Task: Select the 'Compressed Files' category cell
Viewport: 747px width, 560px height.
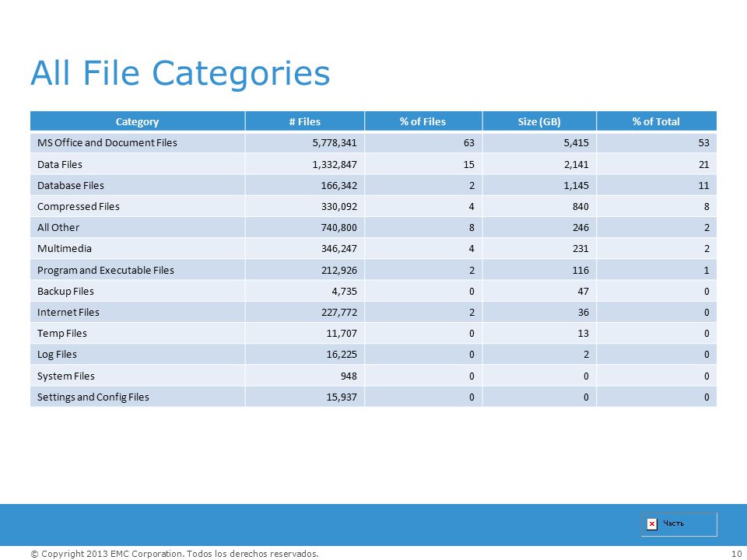Action: pyautogui.click(x=137, y=206)
